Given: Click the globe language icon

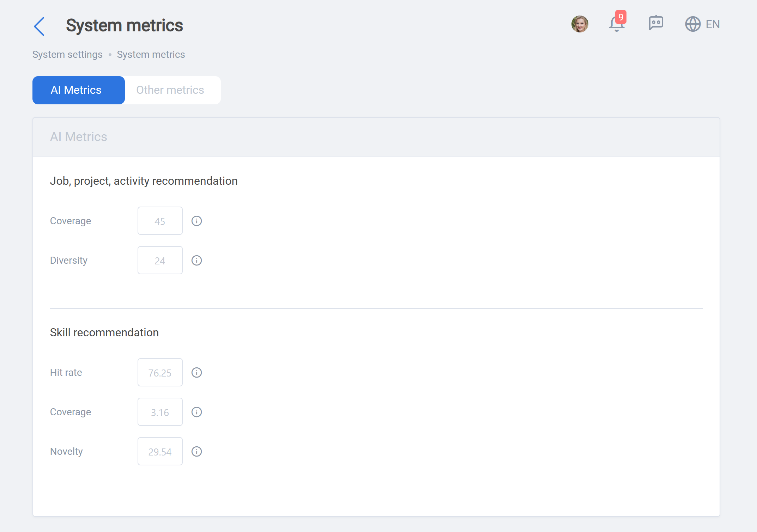Looking at the screenshot, I should pos(692,24).
